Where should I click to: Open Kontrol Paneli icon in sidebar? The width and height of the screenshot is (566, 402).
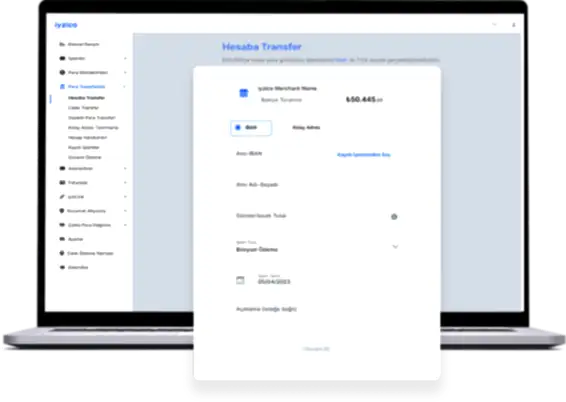62,44
